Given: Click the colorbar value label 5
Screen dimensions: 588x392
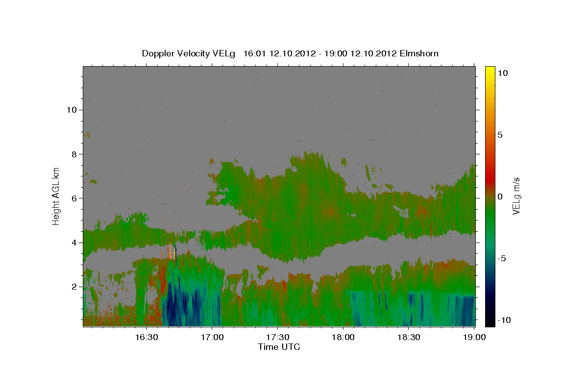Looking at the screenshot, I should [x=500, y=134].
